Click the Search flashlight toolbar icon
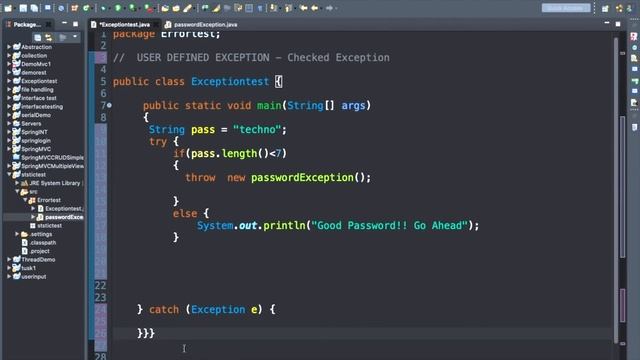This screenshot has height=360, width=640. tap(188, 8)
